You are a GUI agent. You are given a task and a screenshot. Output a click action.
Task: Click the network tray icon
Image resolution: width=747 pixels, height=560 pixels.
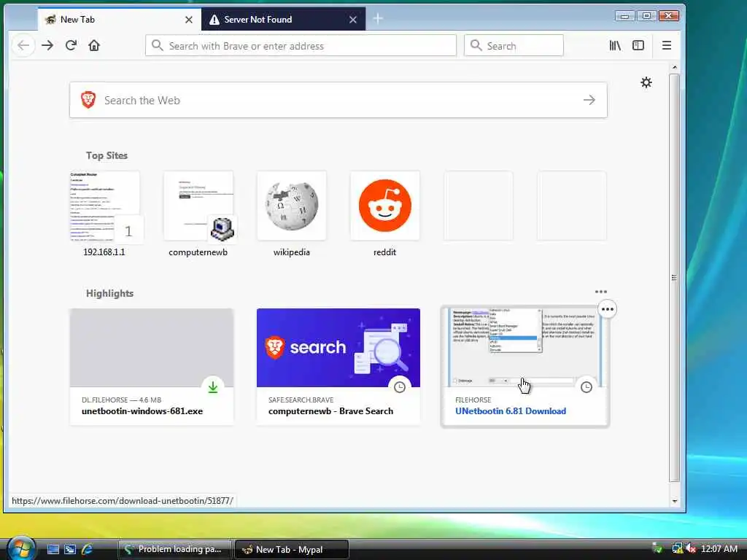pyautogui.click(x=677, y=548)
